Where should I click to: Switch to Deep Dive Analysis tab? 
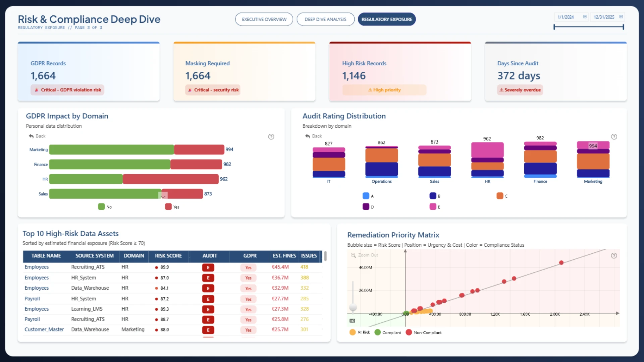(325, 19)
